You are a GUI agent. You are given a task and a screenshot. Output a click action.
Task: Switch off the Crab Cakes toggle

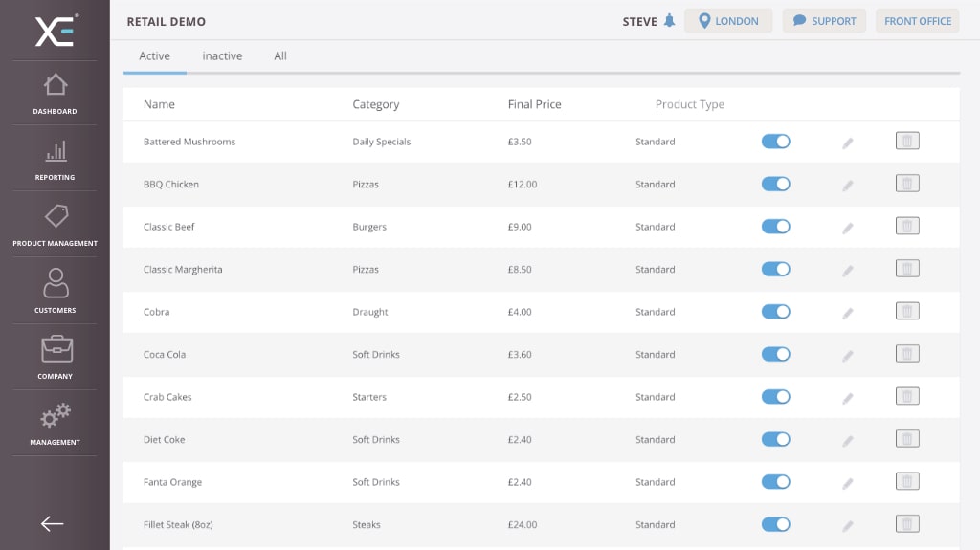[x=776, y=397]
